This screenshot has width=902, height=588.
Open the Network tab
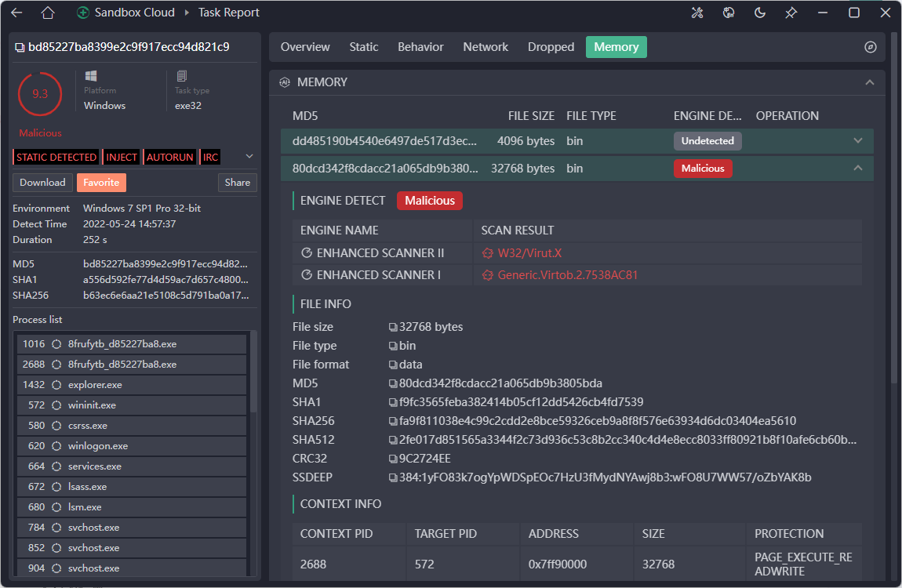coord(486,47)
